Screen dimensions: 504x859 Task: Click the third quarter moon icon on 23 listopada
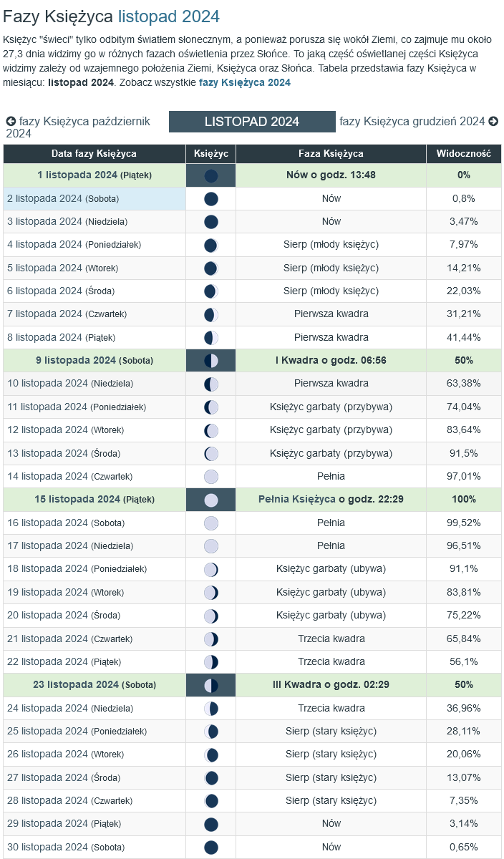210,685
